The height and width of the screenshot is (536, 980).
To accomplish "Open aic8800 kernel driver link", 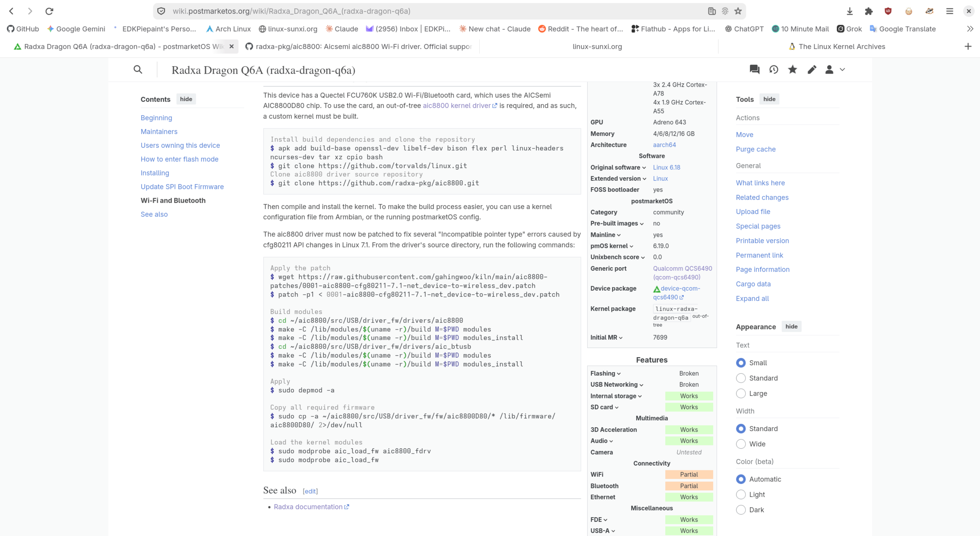I will tap(460, 106).
